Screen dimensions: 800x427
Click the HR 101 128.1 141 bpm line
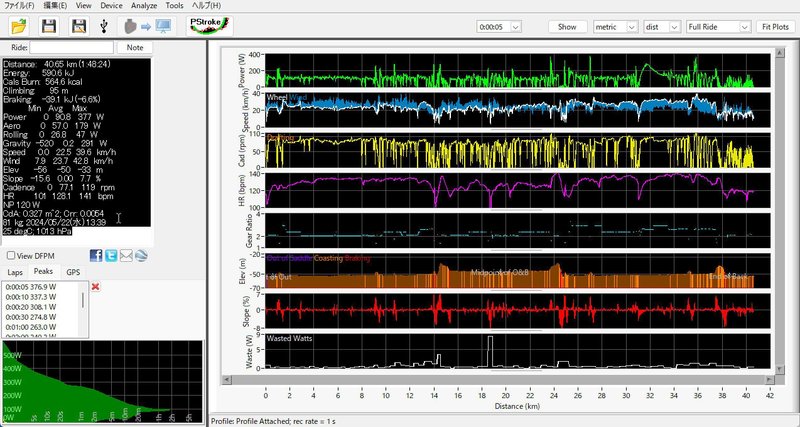tap(58, 196)
